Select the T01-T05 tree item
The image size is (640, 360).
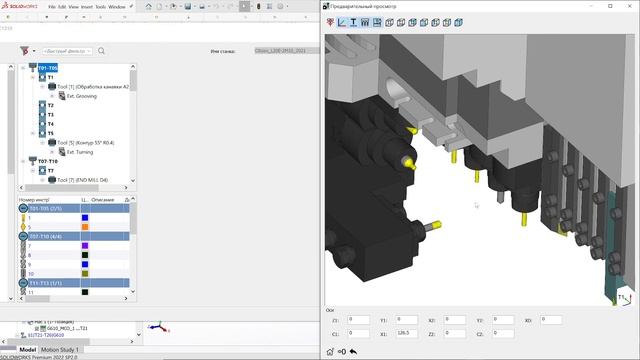point(48,68)
